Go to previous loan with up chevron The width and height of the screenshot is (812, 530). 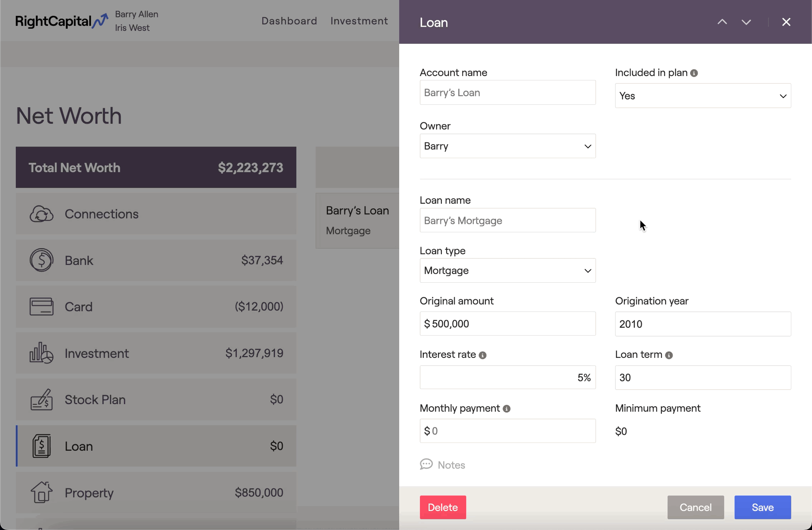pos(722,22)
